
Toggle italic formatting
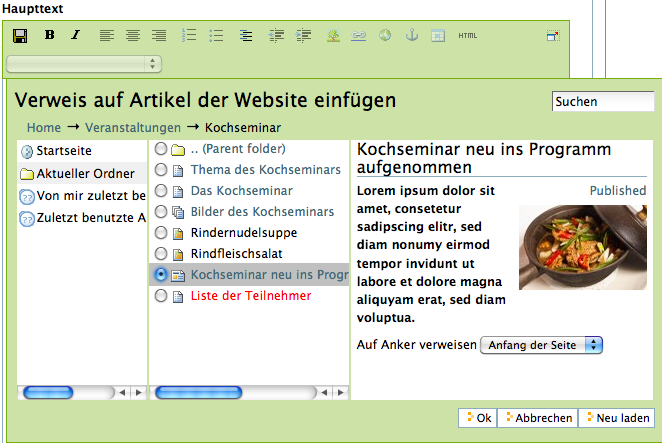point(76,35)
